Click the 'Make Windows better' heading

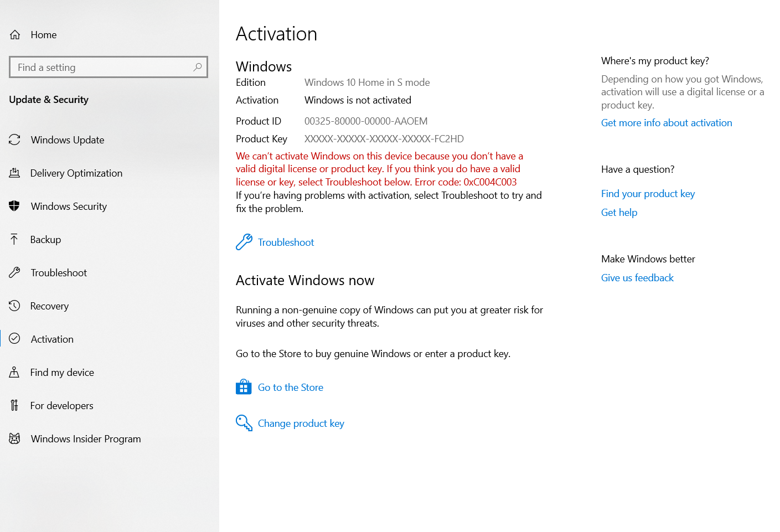click(648, 259)
